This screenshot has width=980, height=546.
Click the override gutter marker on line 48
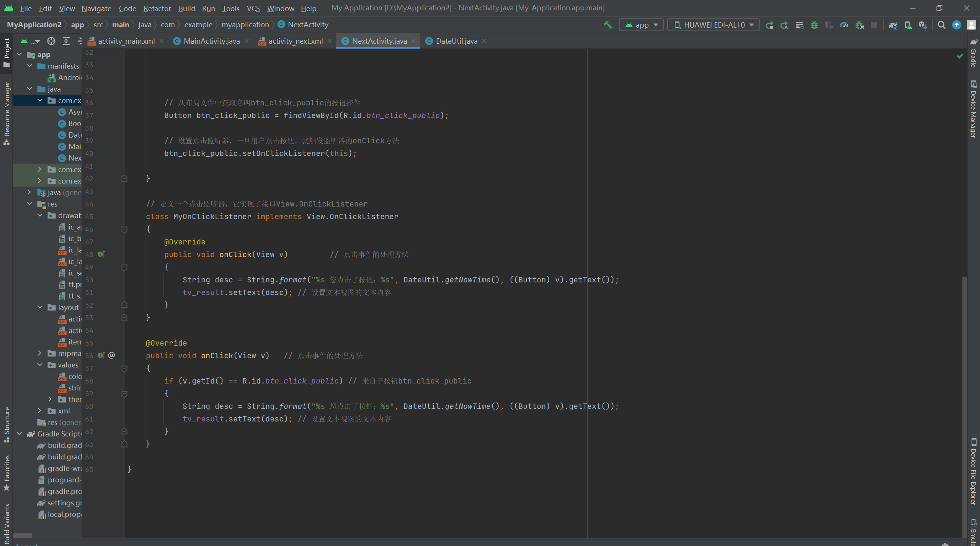[101, 254]
